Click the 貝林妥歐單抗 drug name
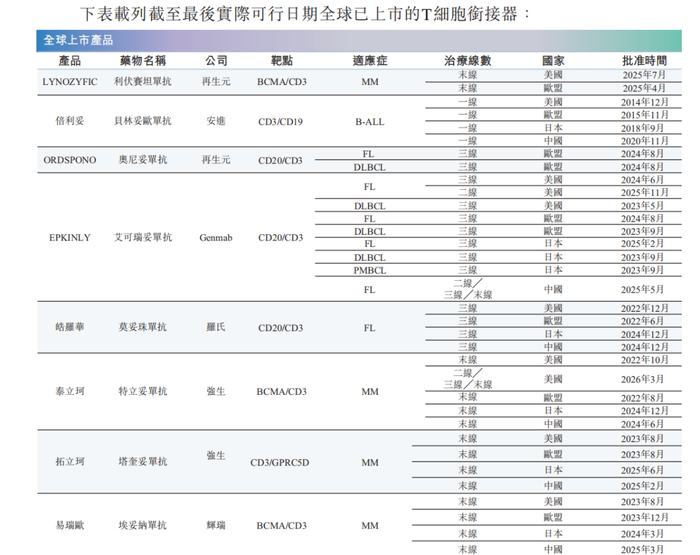 point(142,121)
